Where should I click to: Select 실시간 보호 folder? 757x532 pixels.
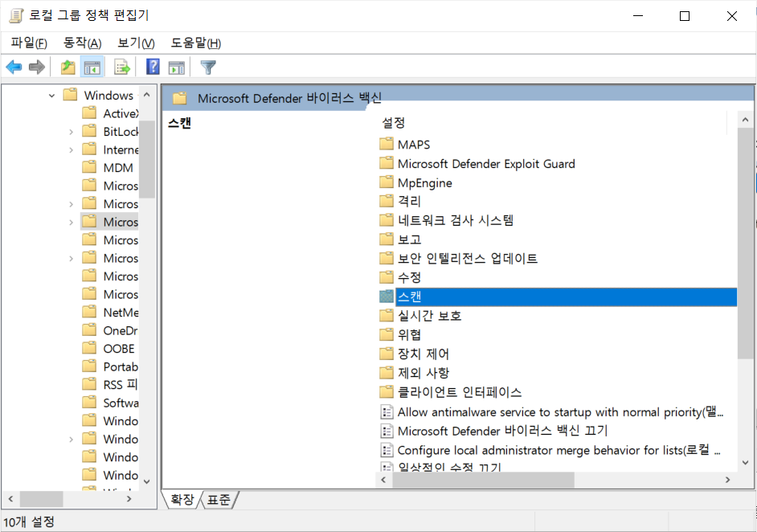point(429,316)
